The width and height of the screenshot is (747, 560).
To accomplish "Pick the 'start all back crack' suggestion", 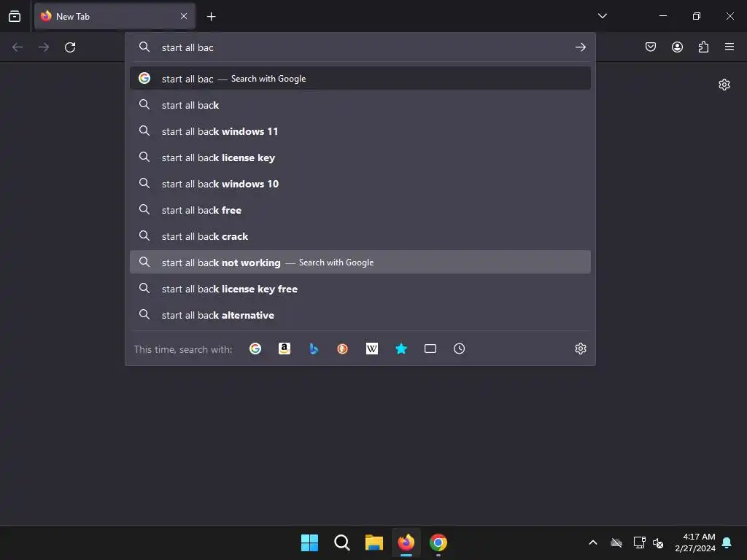I will tap(360, 236).
